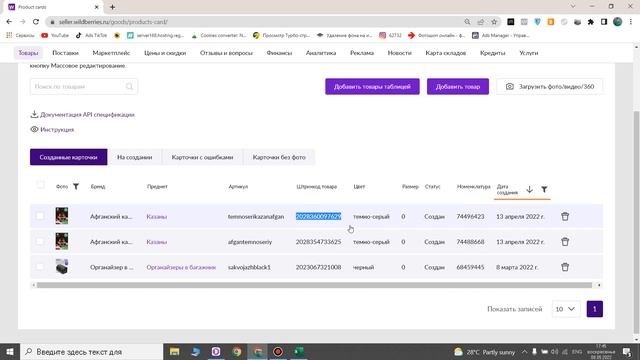Open the YouTube bookmark
Image resolution: width=640 pixels, height=360 pixels.
point(55,36)
